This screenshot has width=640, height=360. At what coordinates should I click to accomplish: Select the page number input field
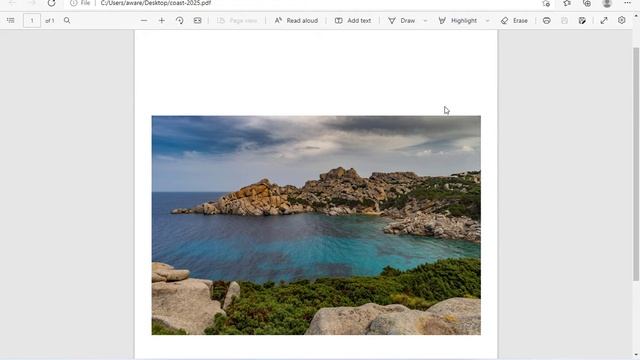click(x=32, y=20)
